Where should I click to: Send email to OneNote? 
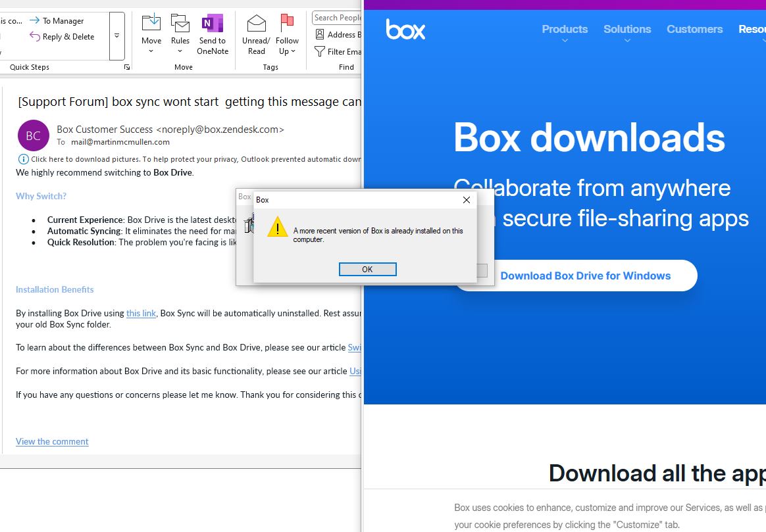pos(213,34)
